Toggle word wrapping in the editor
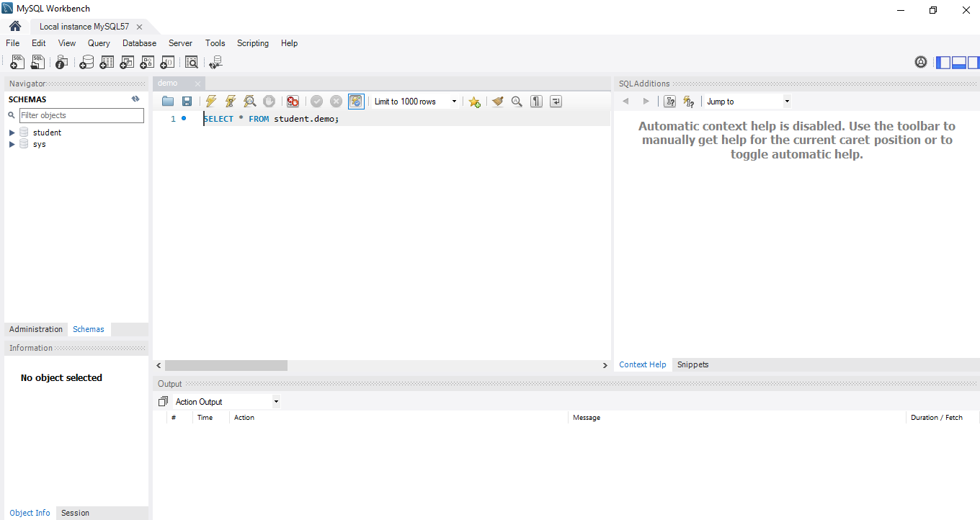This screenshot has width=980, height=520. [x=556, y=102]
